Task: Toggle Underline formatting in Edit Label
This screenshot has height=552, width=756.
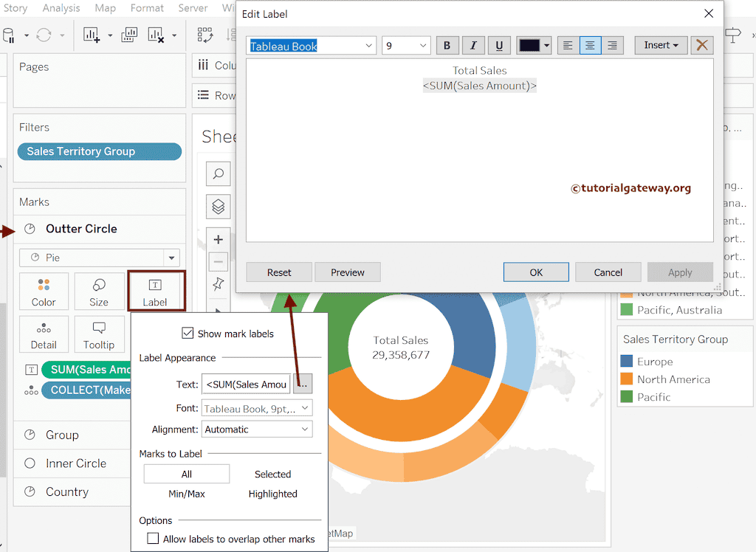Action: [499, 45]
